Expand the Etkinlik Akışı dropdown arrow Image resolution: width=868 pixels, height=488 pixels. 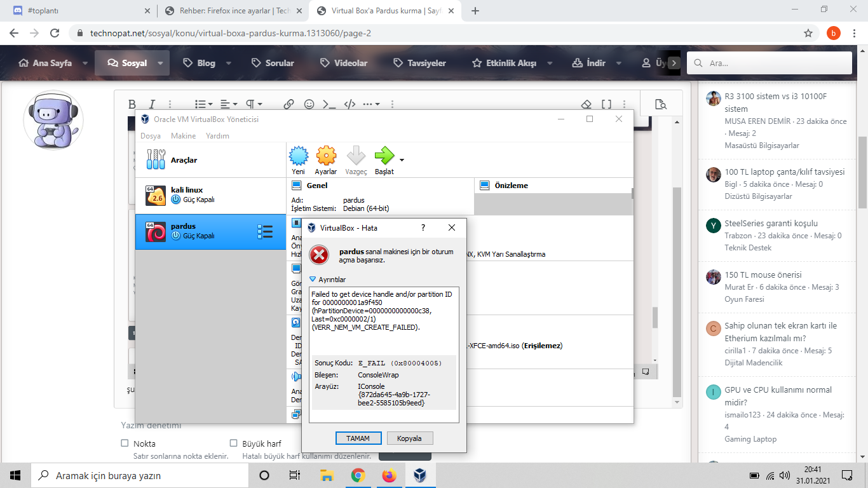coord(550,64)
